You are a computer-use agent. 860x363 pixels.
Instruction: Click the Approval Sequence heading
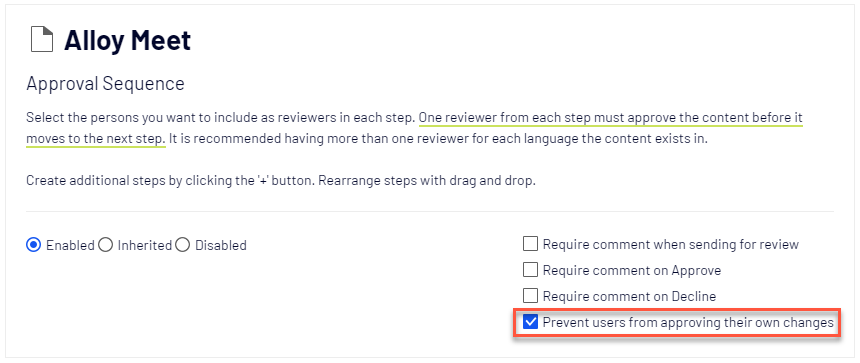pos(105,84)
